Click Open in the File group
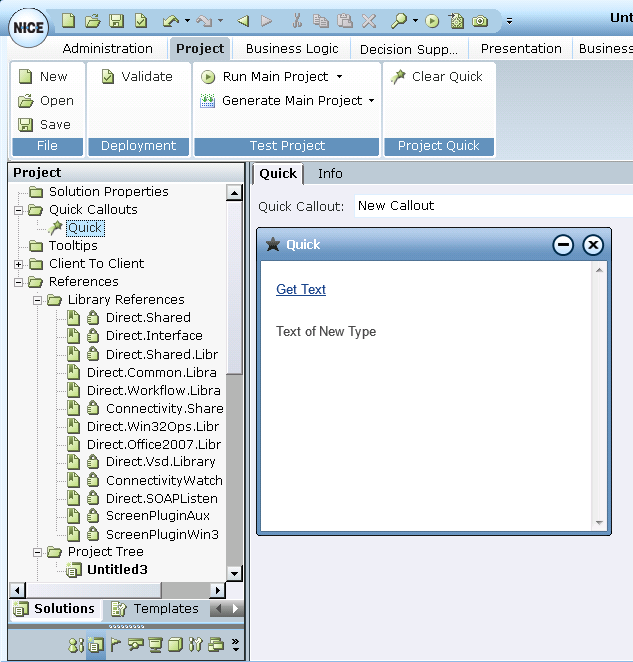The image size is (633, 662). (x=46, y=100)
